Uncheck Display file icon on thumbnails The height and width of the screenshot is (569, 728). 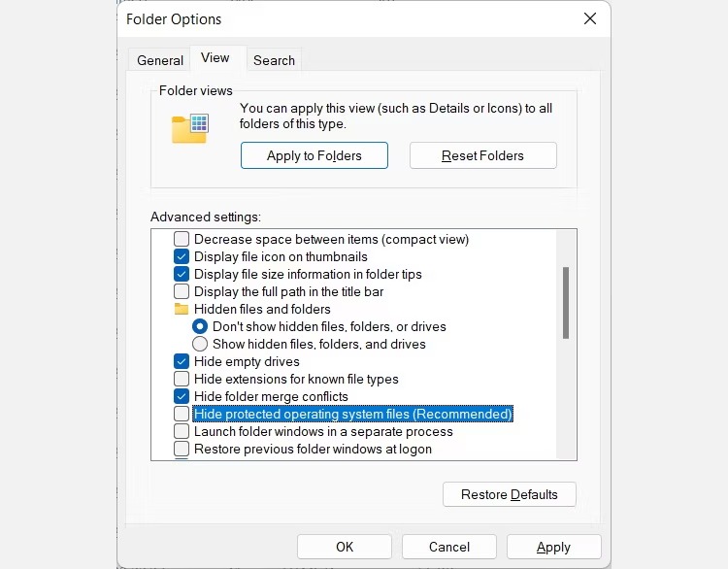point(182,256)
